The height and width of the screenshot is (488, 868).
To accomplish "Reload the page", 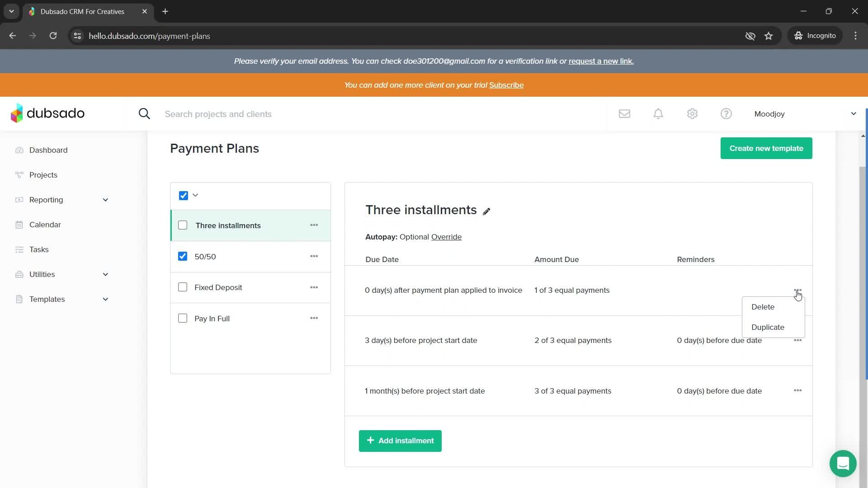I will (53, 36).
